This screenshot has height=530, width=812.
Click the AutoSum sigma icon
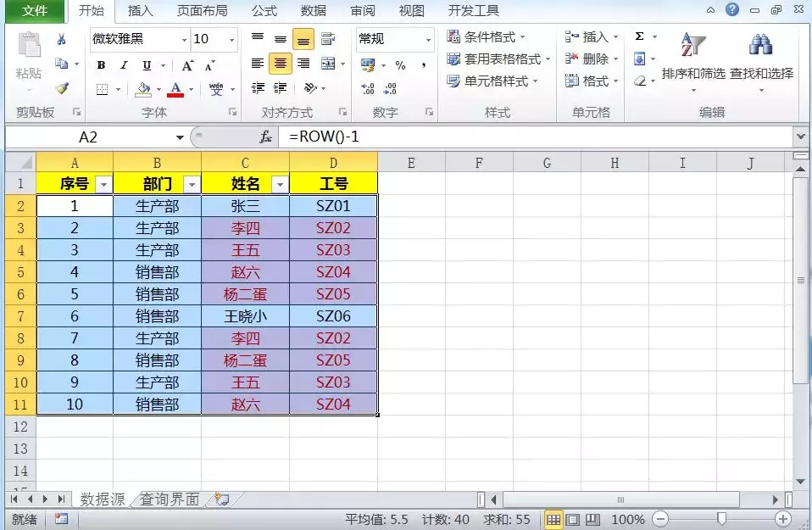(x=640, y=36)
